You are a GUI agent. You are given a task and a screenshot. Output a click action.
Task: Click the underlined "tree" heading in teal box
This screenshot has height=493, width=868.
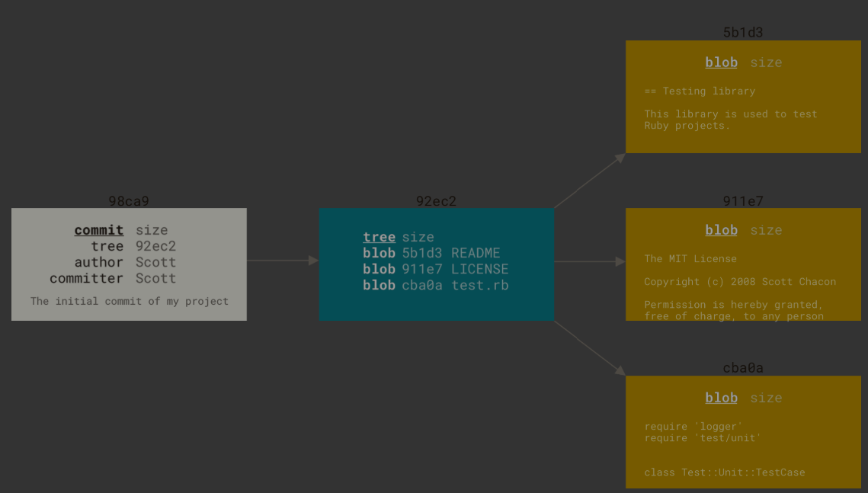click(379, 237)
